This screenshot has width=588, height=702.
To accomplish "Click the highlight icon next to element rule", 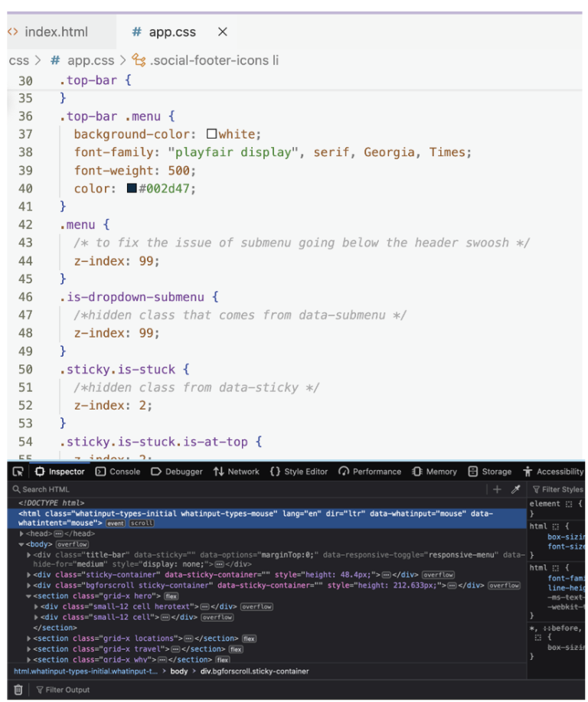I will click(x=569, y=504).
